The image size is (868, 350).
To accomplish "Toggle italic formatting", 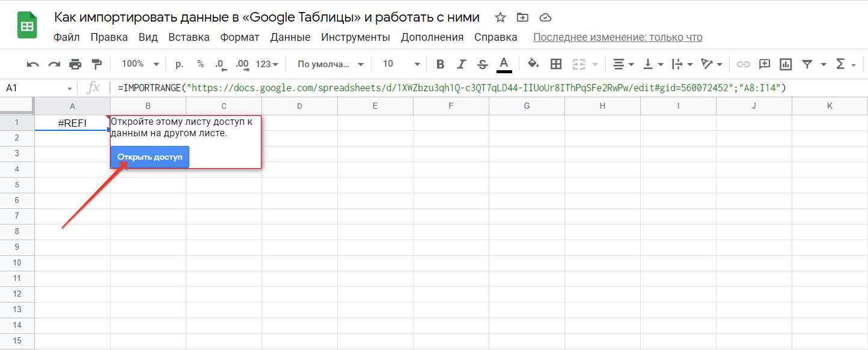I will (x=461, y=64).
